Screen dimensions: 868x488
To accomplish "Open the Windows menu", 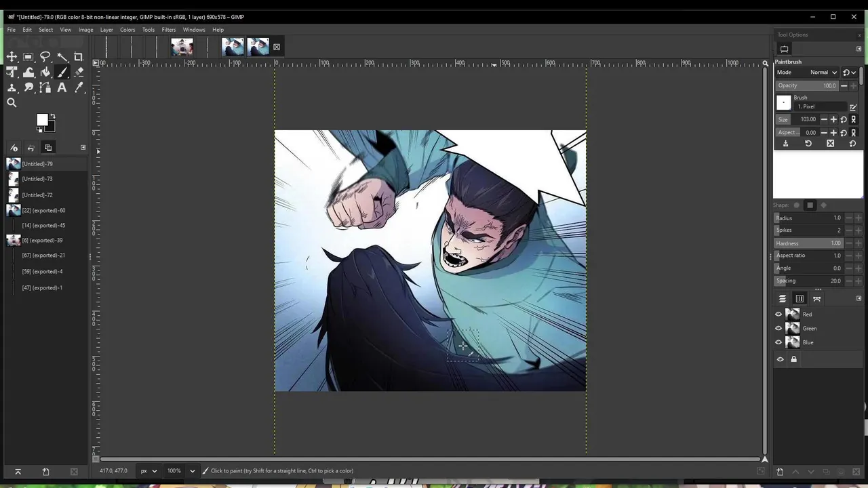I will [x=194, y=30].
